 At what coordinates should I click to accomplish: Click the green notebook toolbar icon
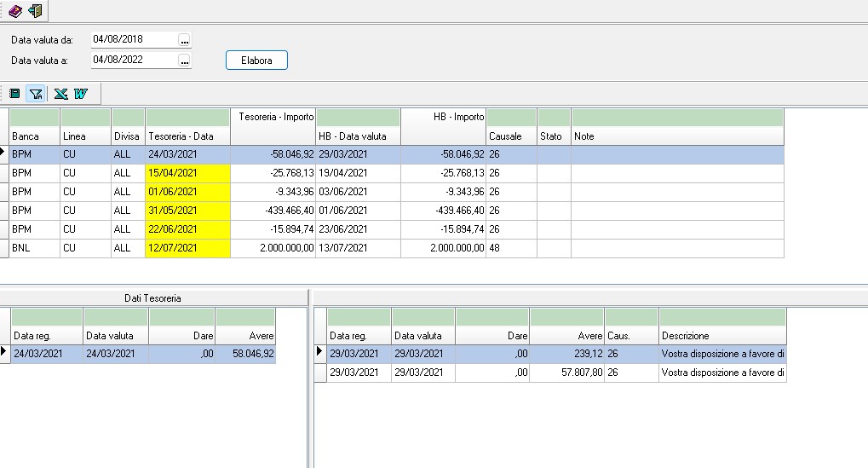tap(14, 93)
